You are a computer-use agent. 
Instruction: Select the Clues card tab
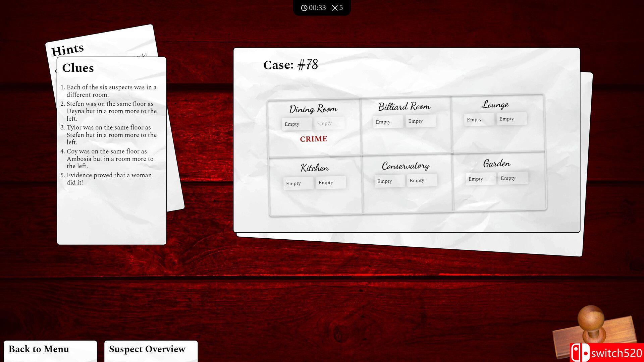(x=78, y=68)
